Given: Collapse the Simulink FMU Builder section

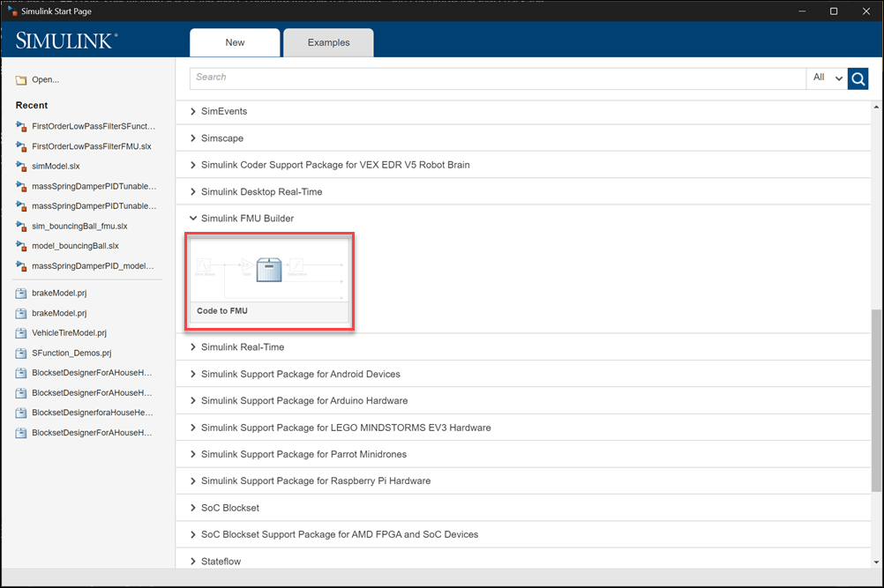Looking at the screenshot, I should point(193,219).
